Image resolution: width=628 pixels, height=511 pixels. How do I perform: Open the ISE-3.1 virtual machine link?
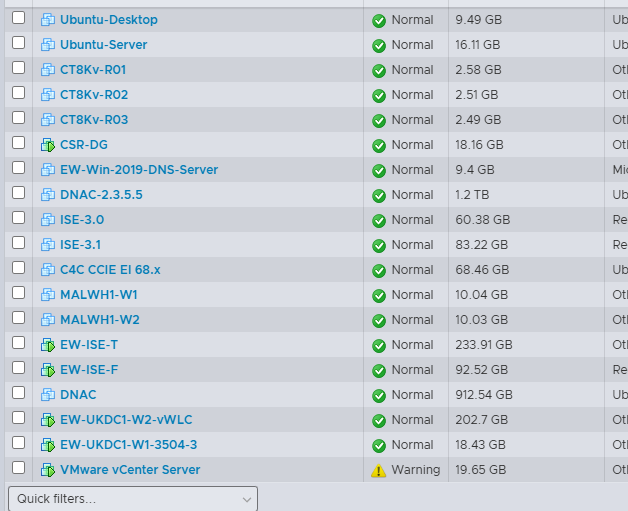81,245
